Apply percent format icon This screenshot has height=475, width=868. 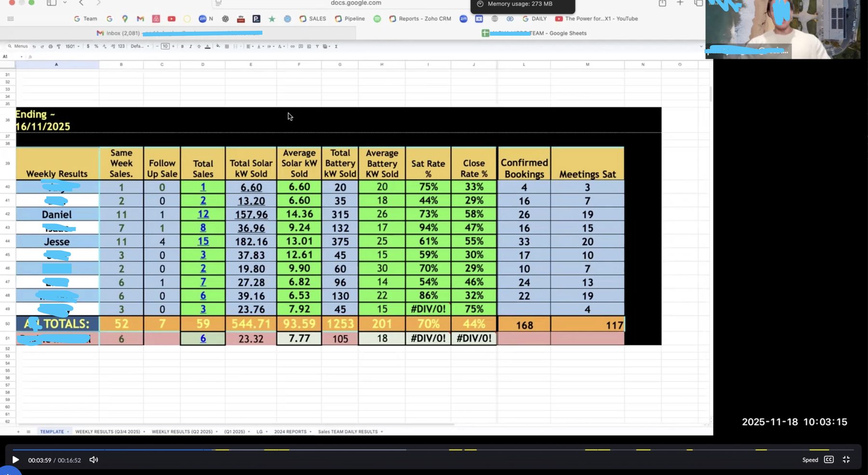(96, 46)
